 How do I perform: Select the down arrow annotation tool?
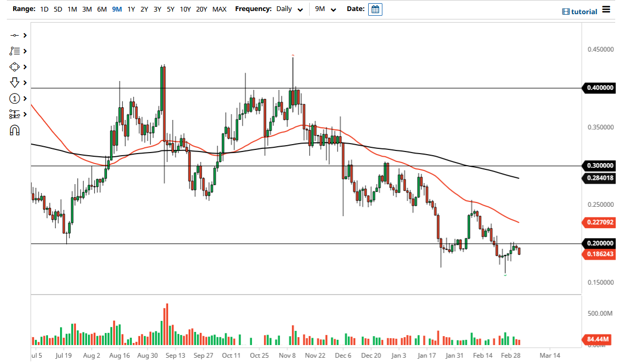(x=15, y=83)
